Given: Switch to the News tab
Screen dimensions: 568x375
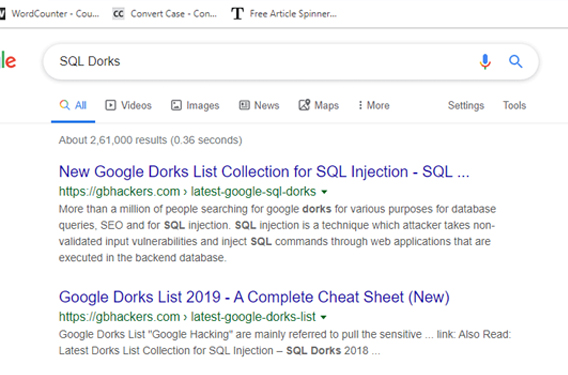Looking at the screenshot, I should [x=259, y=105].
